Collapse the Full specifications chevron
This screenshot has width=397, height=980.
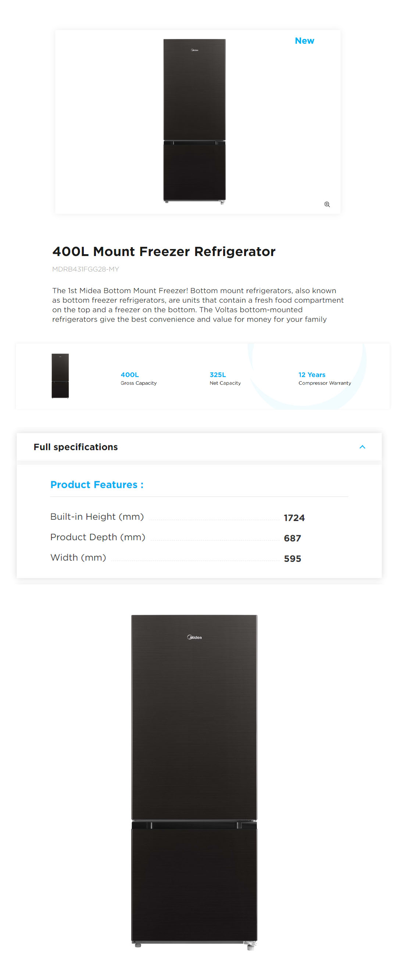click(x=362, y=447)
